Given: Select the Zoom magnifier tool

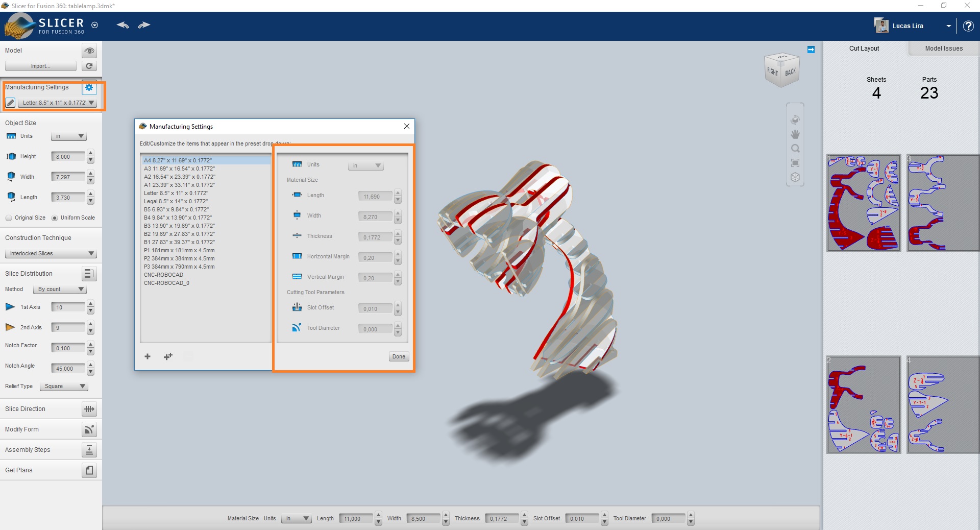Looking at the screenshot, I should 795,149.
